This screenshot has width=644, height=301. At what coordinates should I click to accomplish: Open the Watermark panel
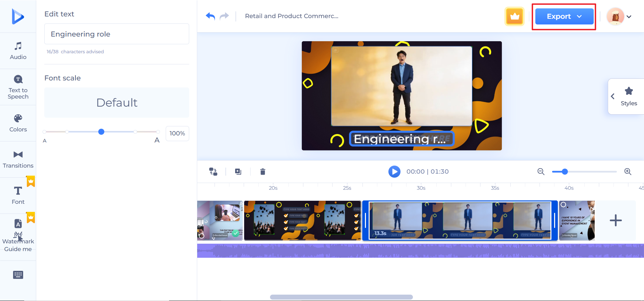pos(18,231)
